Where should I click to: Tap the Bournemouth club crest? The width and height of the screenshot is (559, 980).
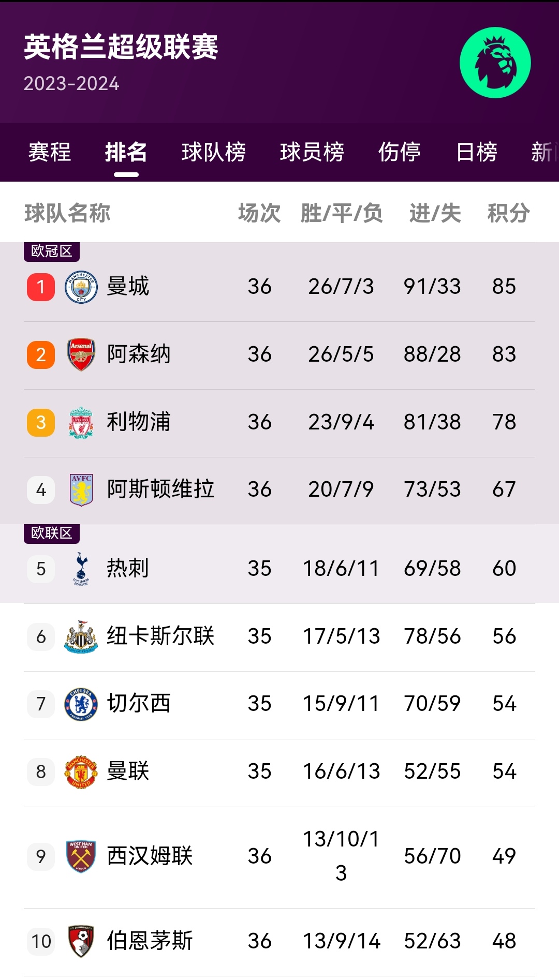coord(81,941)
